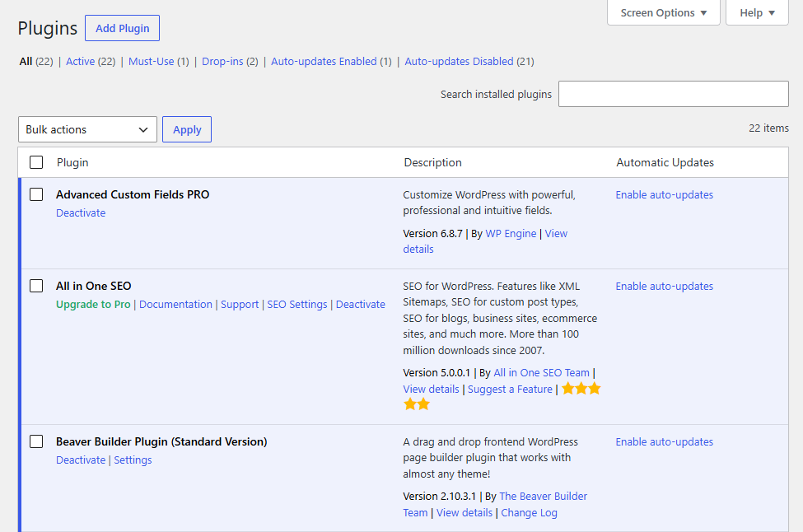
Task: Expand the Help dropdown tab
Action: [757, 13]
